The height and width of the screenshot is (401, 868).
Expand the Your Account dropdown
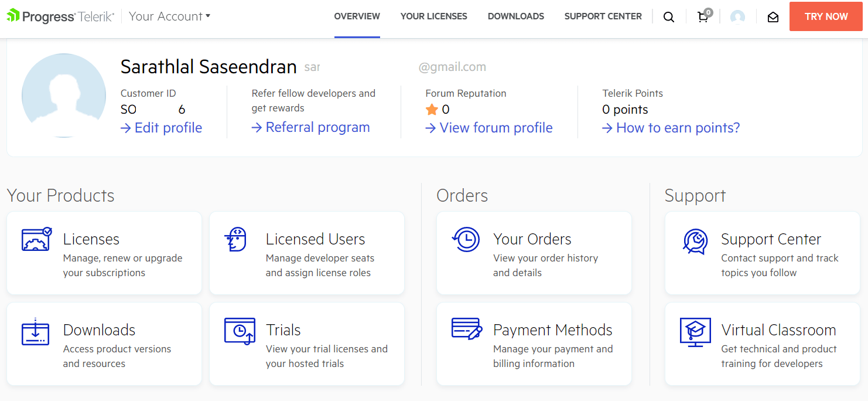(x=169, y=16)
